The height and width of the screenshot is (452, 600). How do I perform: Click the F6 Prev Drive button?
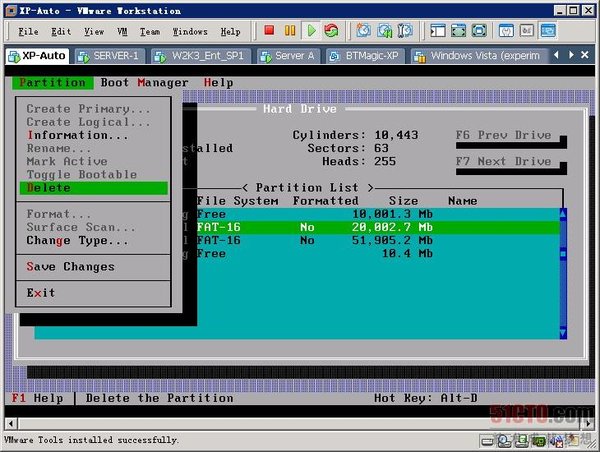pyautogui.click(x=503, y=135)
